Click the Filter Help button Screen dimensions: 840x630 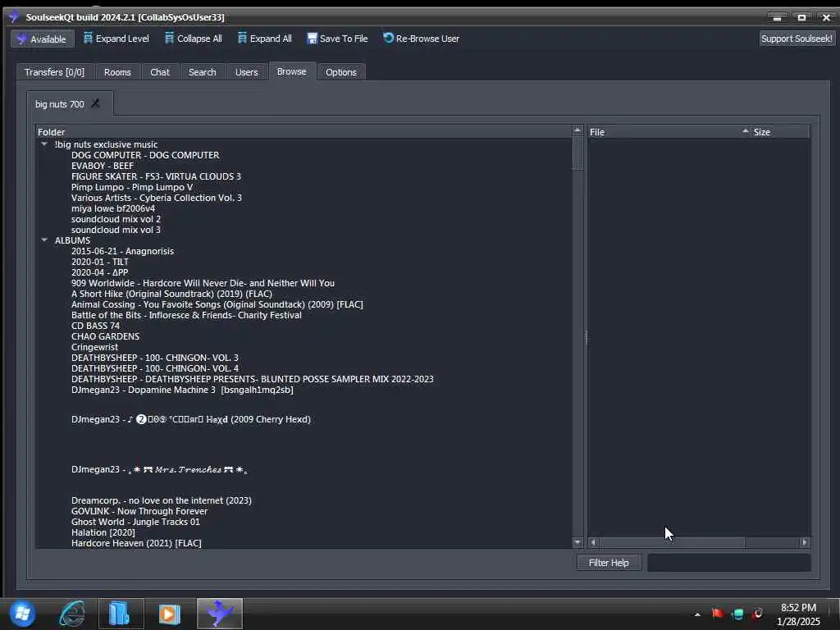tap(609, 563)
